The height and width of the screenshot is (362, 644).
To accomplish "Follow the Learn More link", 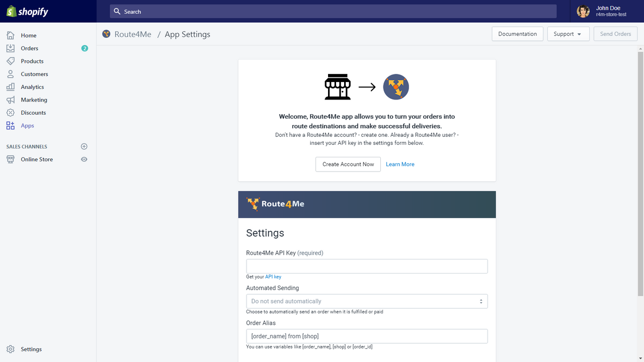I will click(x=400, y=164).
